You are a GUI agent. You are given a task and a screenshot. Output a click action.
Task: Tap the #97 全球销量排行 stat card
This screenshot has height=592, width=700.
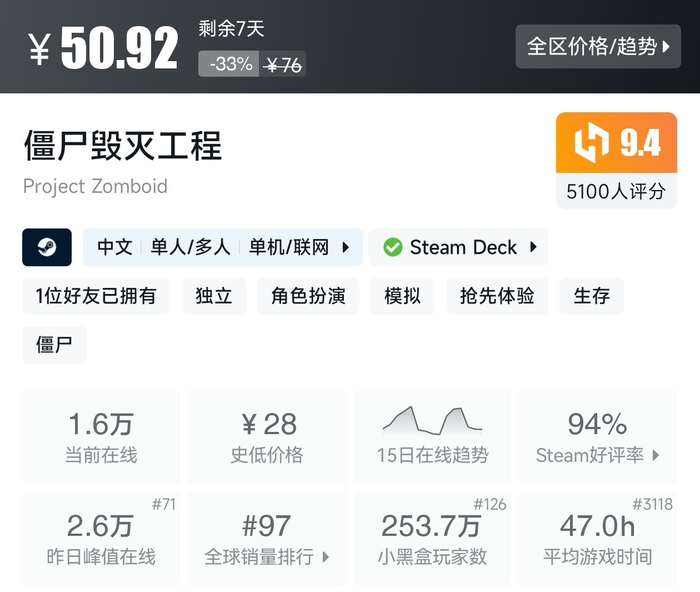tap(267, 539)
